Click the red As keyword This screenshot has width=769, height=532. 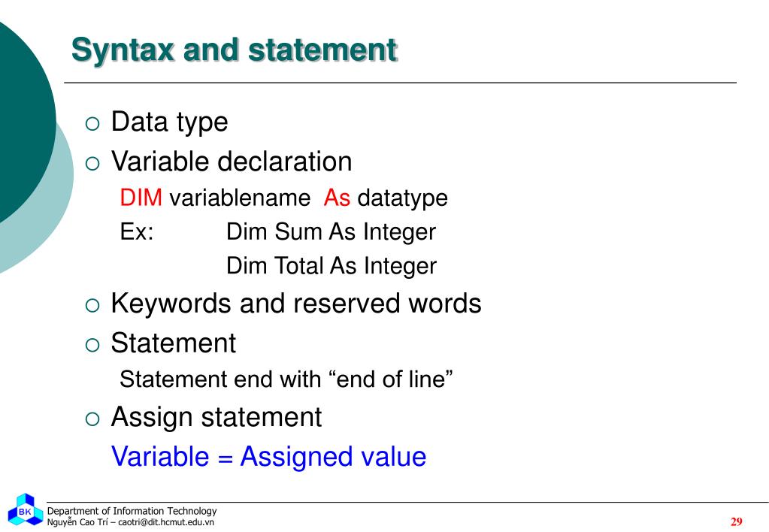tap(337, 198)
